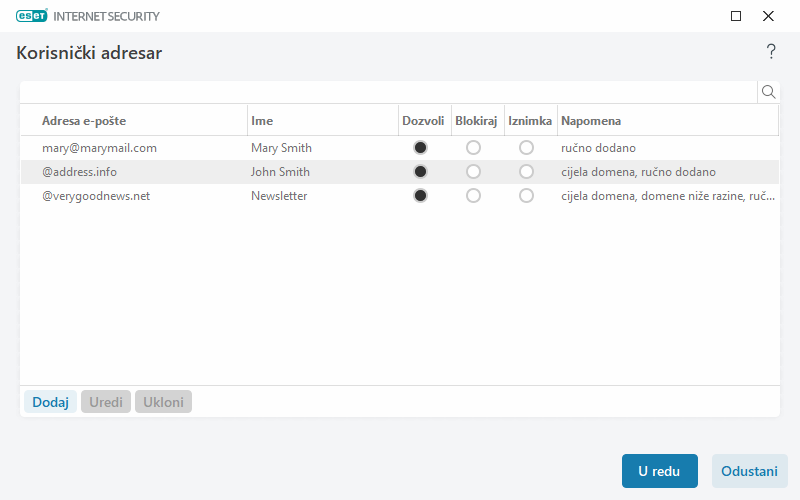Close the address book window
The height and width of the screenshot is (500, 800).
coord(768,16)
